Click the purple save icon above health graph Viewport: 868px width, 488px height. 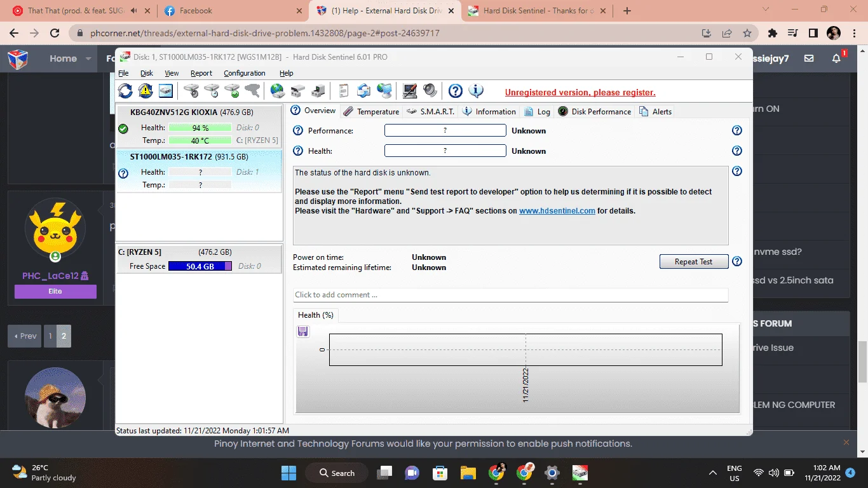[303, 331]
